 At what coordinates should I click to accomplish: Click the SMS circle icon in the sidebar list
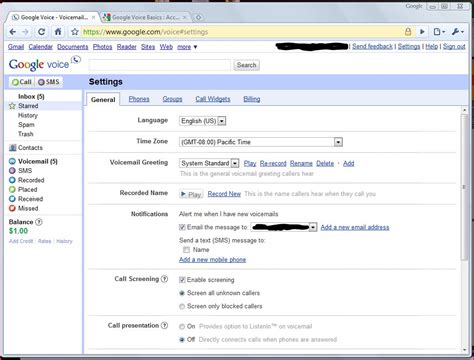click(12, 171)
